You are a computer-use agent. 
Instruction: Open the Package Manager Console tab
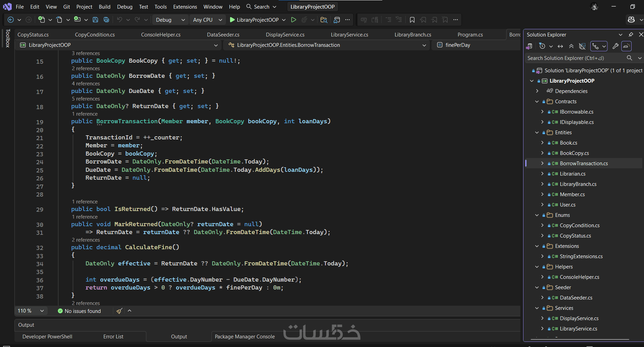click(x=245, y=337)
